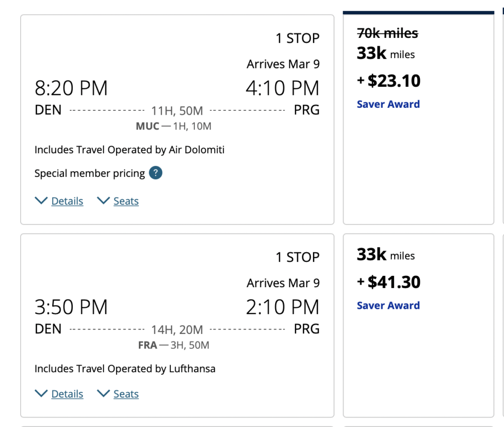504x427 pixels.
Task: Click the 1 STOP label on first flight
Action: (x=298, y=38)
